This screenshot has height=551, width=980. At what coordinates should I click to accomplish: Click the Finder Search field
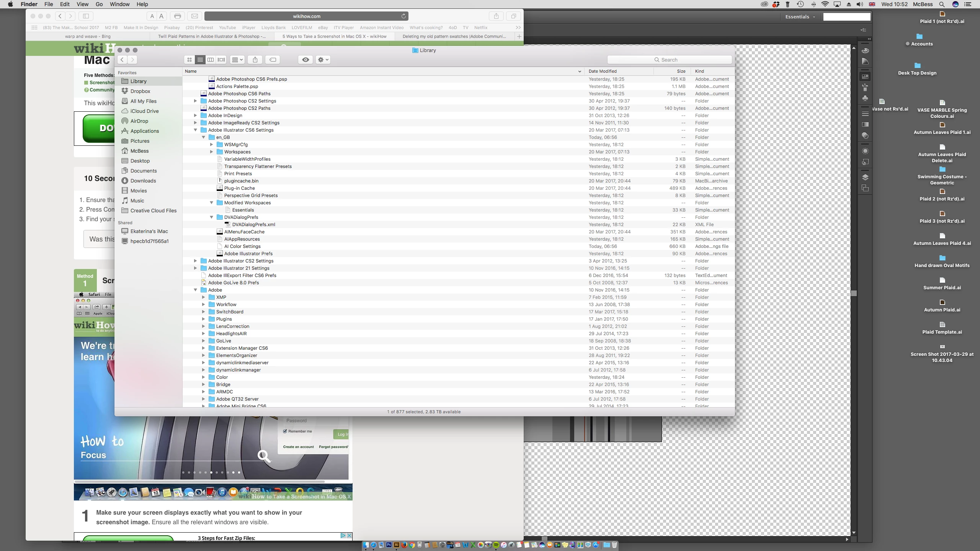pos(669,60)
